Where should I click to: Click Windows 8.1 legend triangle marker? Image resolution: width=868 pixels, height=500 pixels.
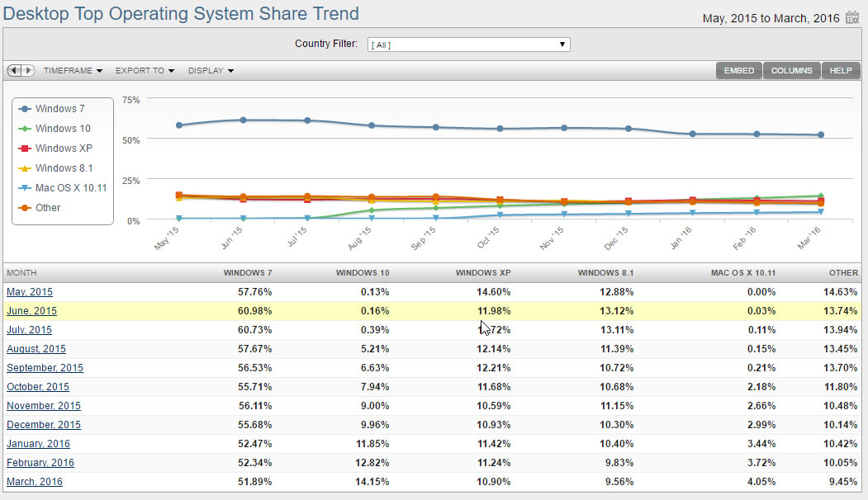point(24,168)
